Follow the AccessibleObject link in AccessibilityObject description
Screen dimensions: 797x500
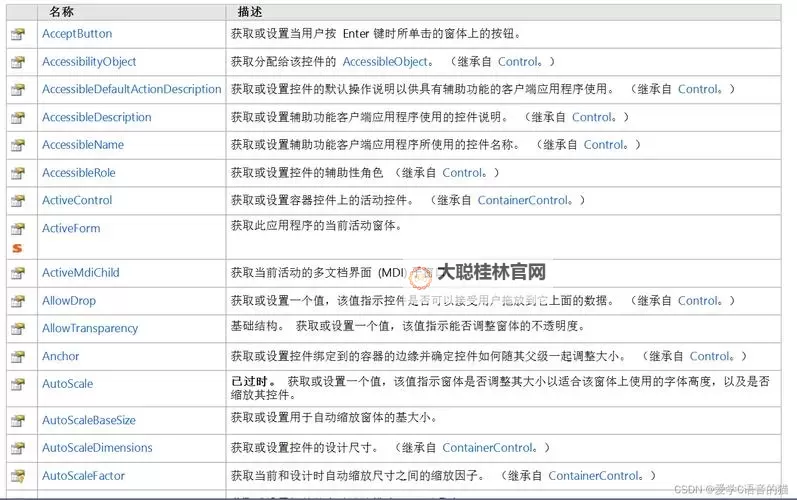[385, 61]
